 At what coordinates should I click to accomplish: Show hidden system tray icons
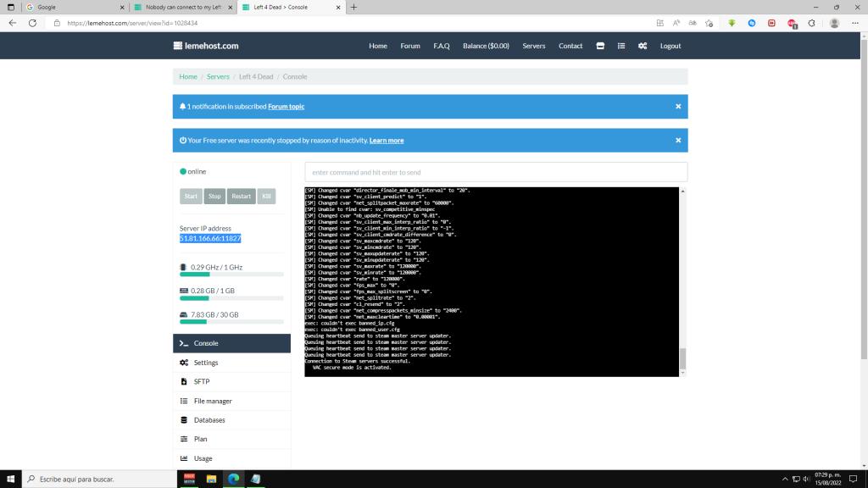pyautogui.click(x=784, y=480)
